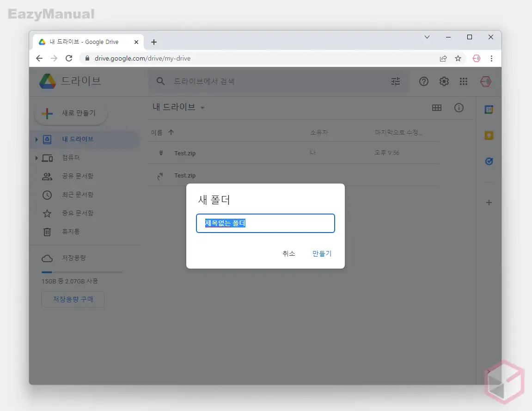
Task: Open the Chrome three-dot menu
Action: click(492, 58)
